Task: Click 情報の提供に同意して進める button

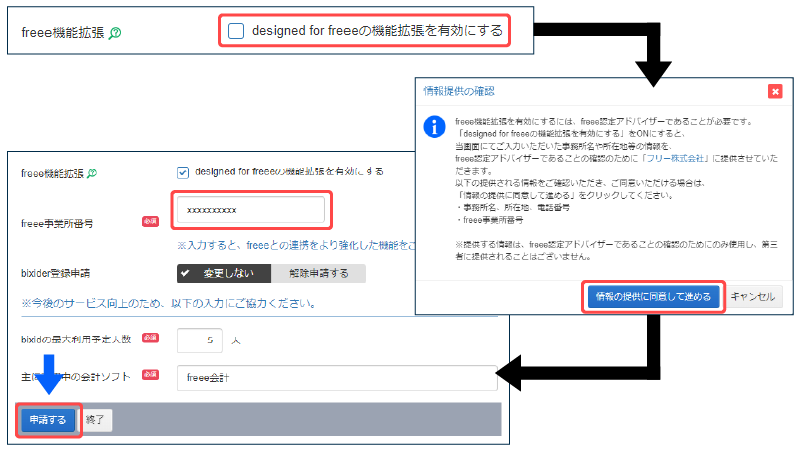Action: [653, 296]
